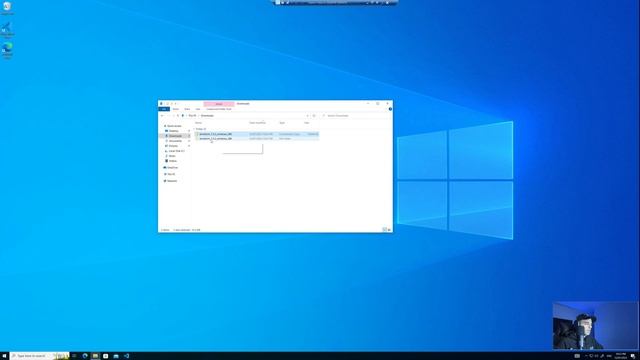Switch to the View ribbon tab
640x360 pixels.
pos(198,109)
